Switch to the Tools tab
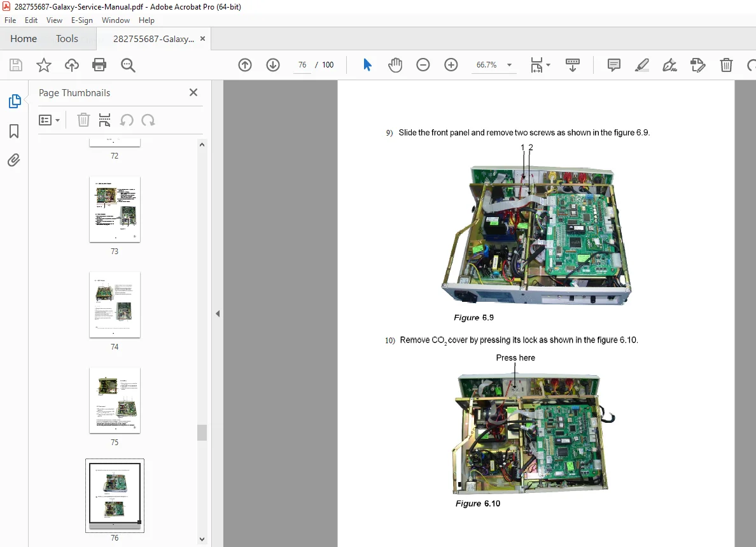Image resolution: width=756 pixels, height=547 pixels. [67, 39]
